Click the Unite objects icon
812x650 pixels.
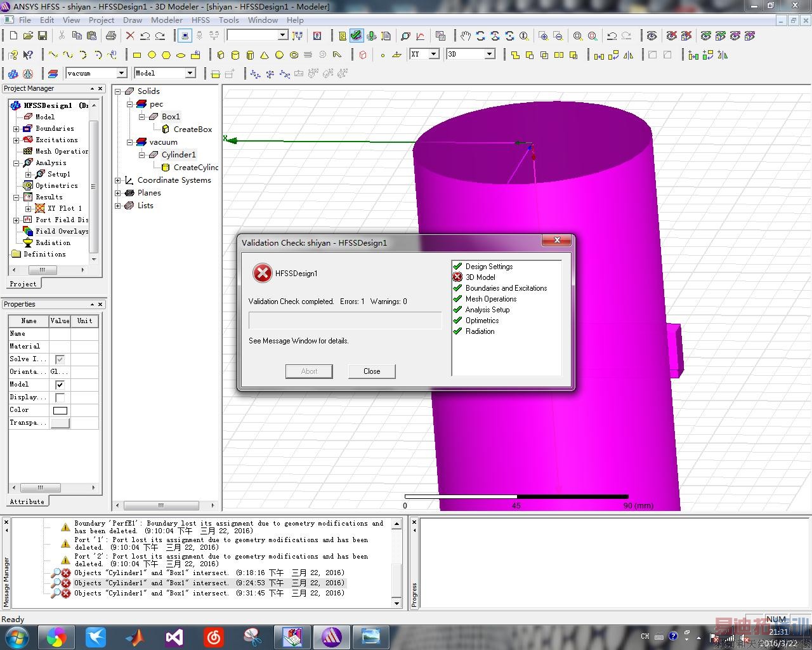coord(515,55)
